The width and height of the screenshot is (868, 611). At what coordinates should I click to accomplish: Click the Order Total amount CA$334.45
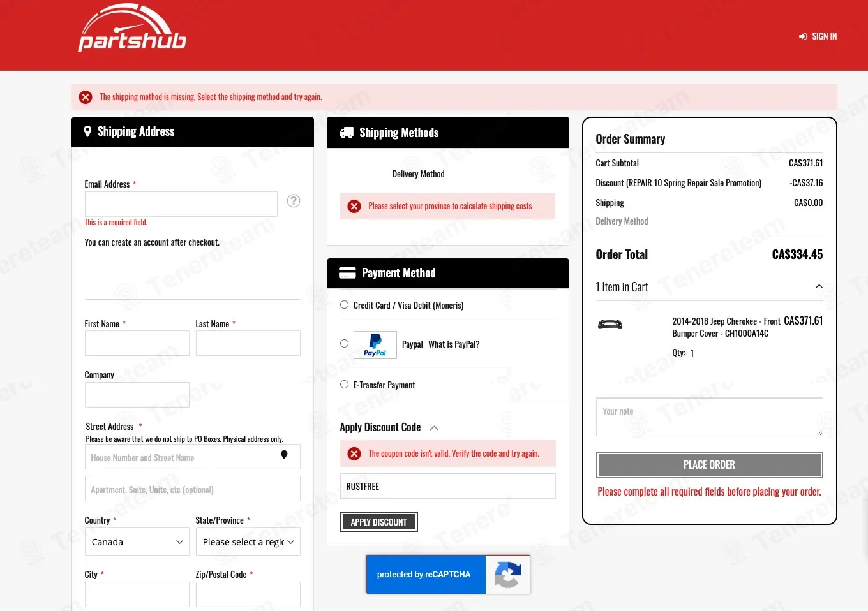(797, 254)
